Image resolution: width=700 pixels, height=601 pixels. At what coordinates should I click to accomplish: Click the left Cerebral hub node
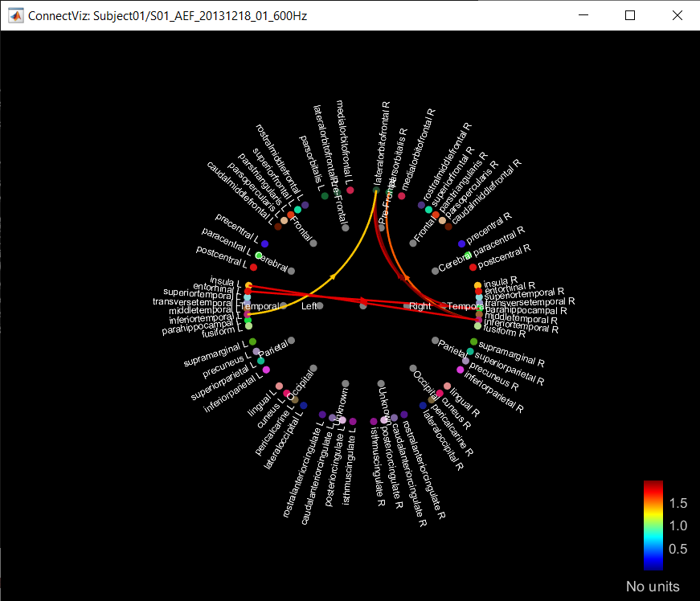coord(292,271)
